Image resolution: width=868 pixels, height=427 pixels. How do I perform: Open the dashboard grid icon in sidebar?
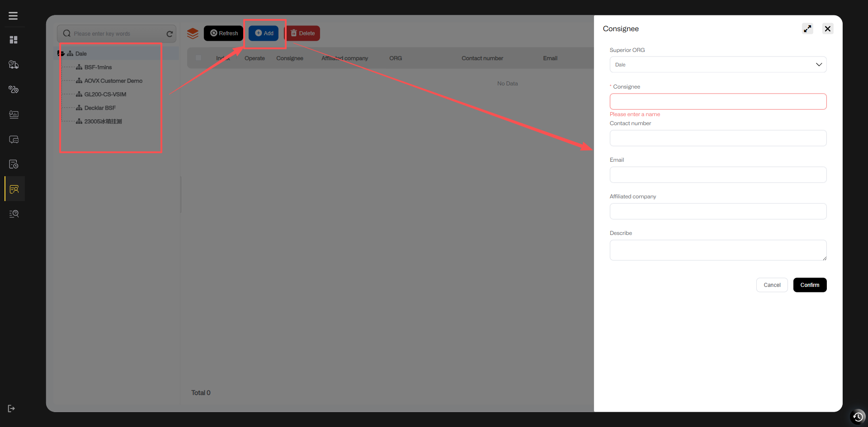pos(14,40)
